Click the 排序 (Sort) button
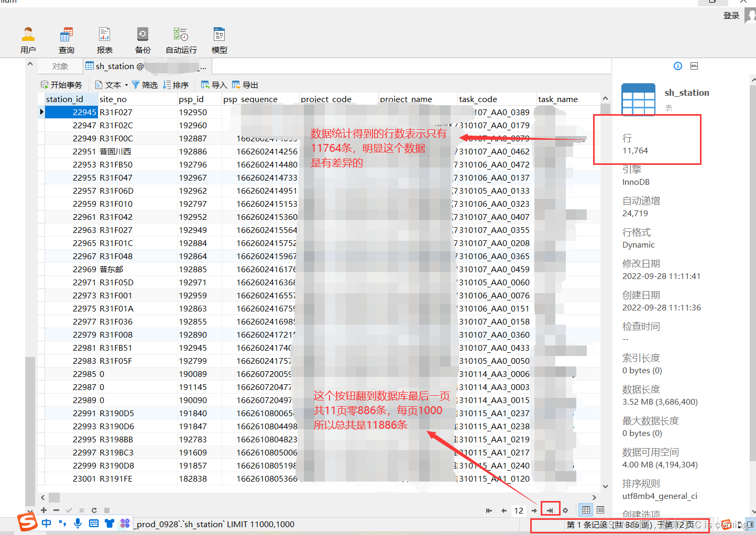 click(x=176, y=85)
